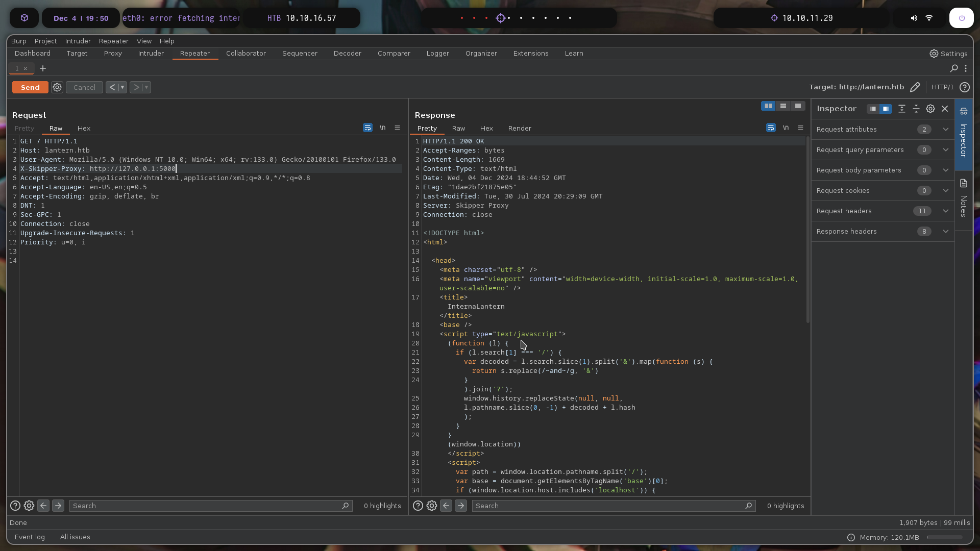Select request Hex view tab
Screen dimensions: 980x551
tap(84, 128)
